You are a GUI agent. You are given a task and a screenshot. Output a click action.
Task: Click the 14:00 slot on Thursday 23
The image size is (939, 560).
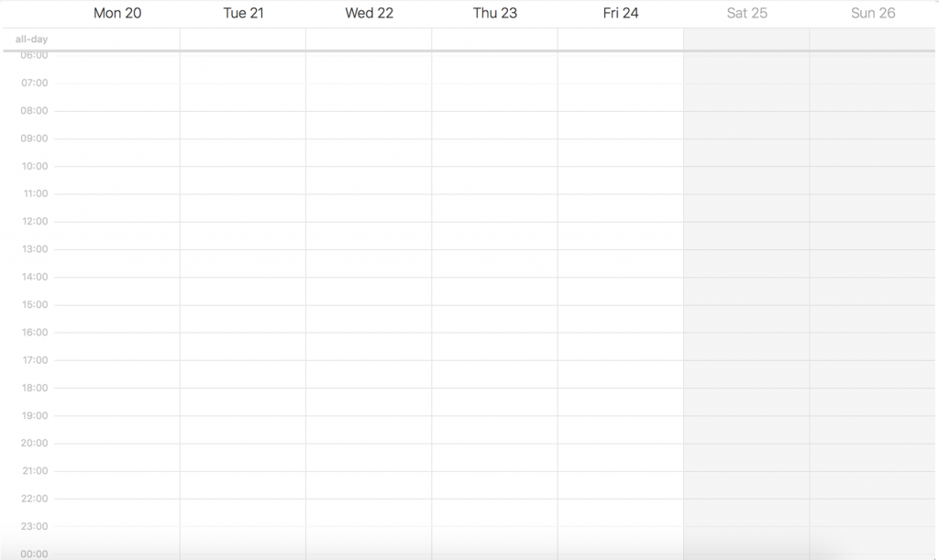494,291
